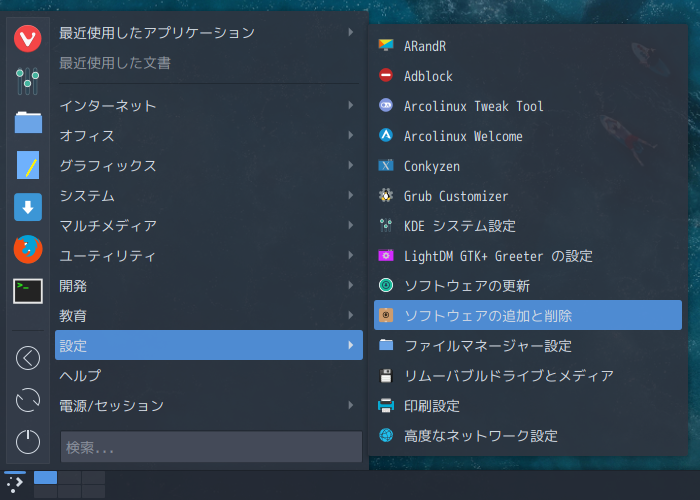Expand the 電源/セッション submenu arrow
Viewport: 700px width, 500px height.
(351, 405)
